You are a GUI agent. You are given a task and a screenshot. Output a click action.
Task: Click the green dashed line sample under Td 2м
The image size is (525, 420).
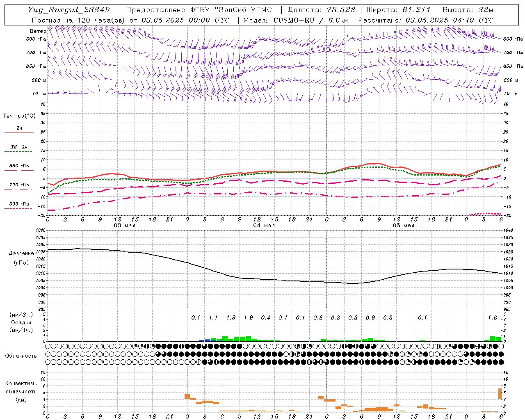pyautogui.click(x=19, y=152)
